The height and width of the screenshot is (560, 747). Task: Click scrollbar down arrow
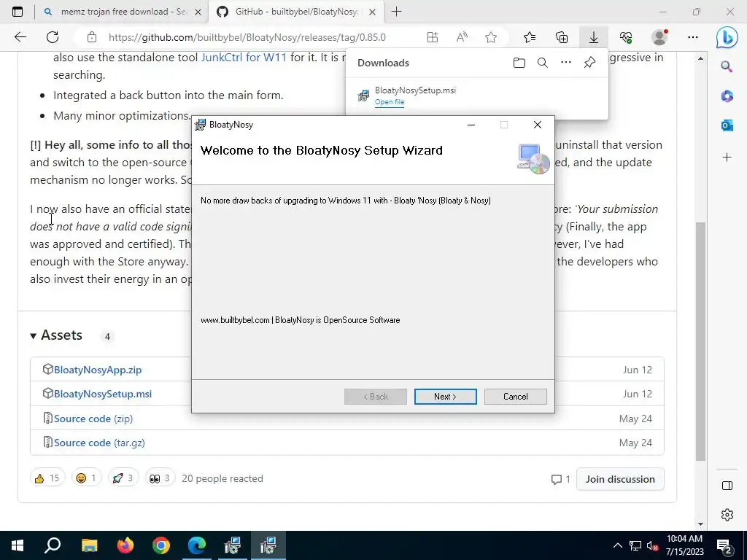coord(700,524)
